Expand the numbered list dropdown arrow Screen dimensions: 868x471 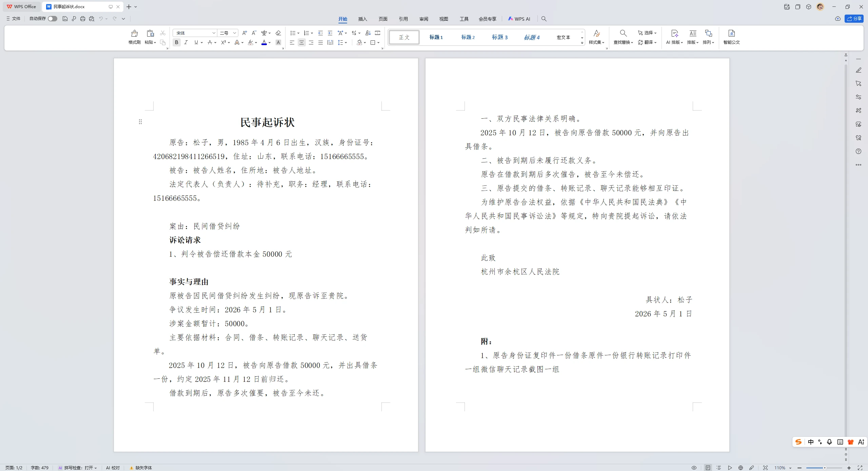312,33
